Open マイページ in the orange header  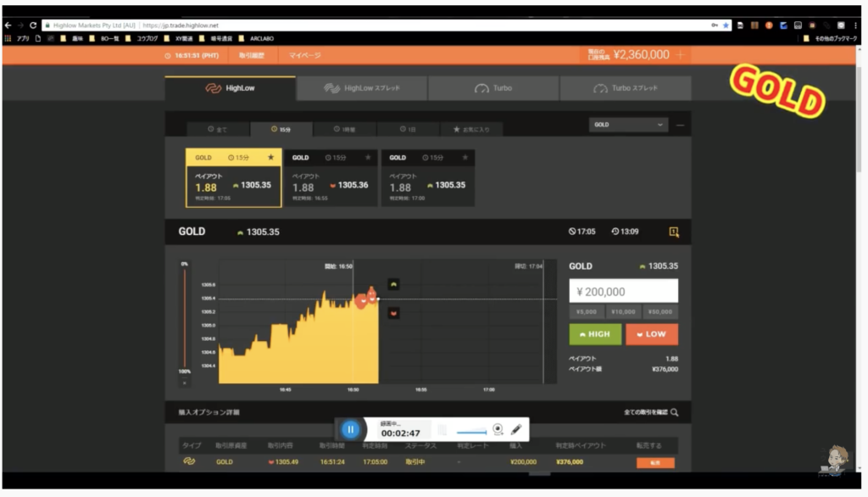pyautogui.click(x=305, y=55)
